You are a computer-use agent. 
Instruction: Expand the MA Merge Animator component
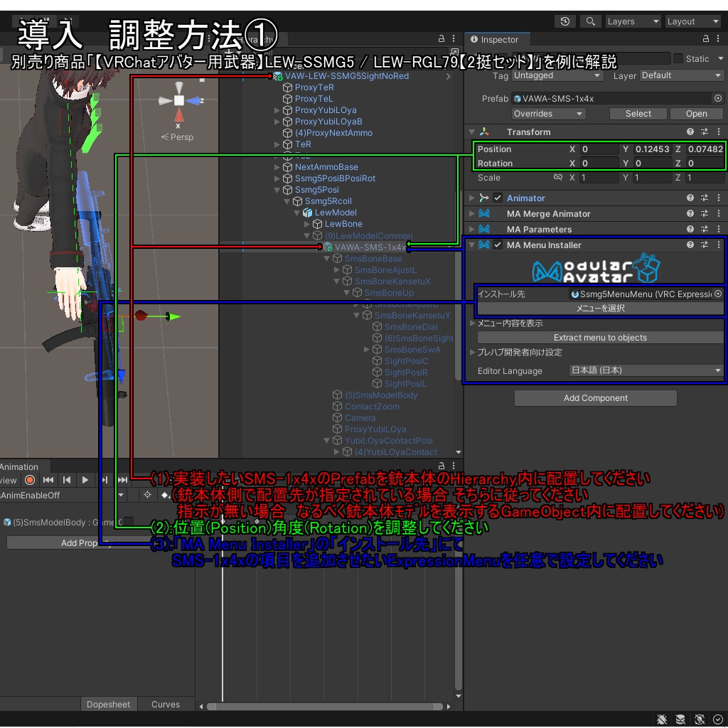pos(472,214)
